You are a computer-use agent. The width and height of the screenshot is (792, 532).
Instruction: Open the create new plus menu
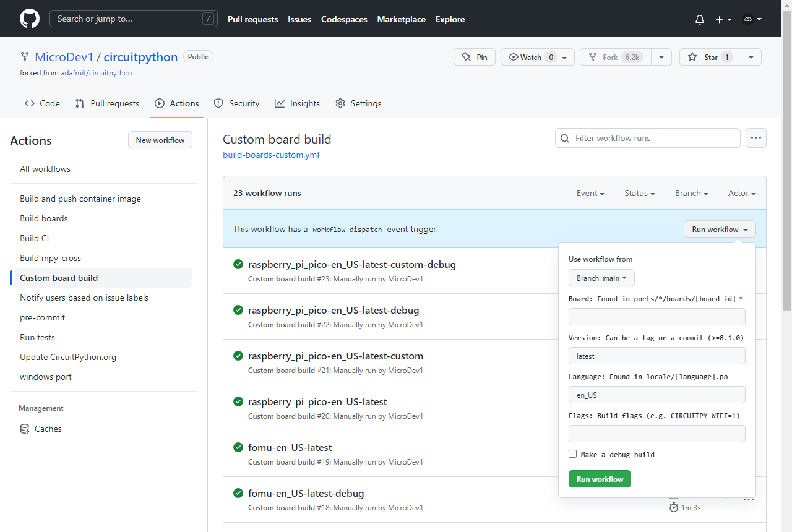[723, 19]
